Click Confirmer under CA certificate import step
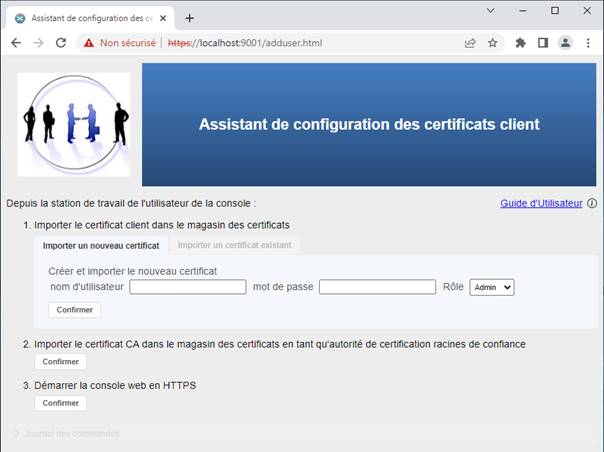The height and width of the screenshot is (452, 604). click(x=61, y=362)
